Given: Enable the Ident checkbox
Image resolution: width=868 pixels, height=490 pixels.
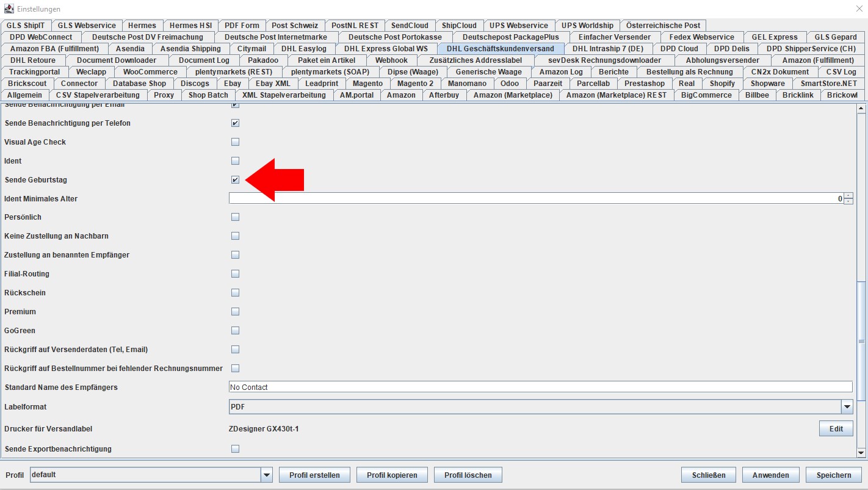Looking at the screenshot, I should [235, 161].
